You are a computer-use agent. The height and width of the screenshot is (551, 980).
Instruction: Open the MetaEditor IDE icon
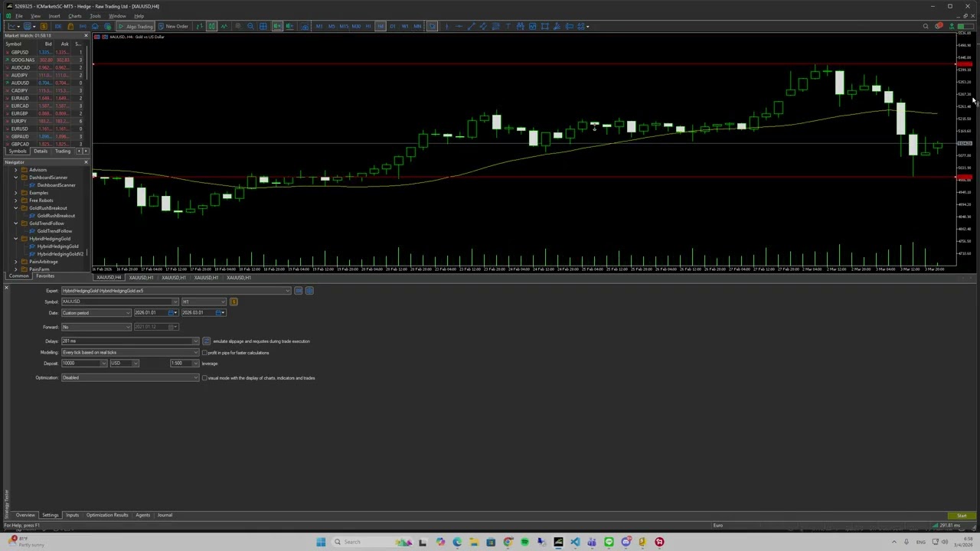58,26
